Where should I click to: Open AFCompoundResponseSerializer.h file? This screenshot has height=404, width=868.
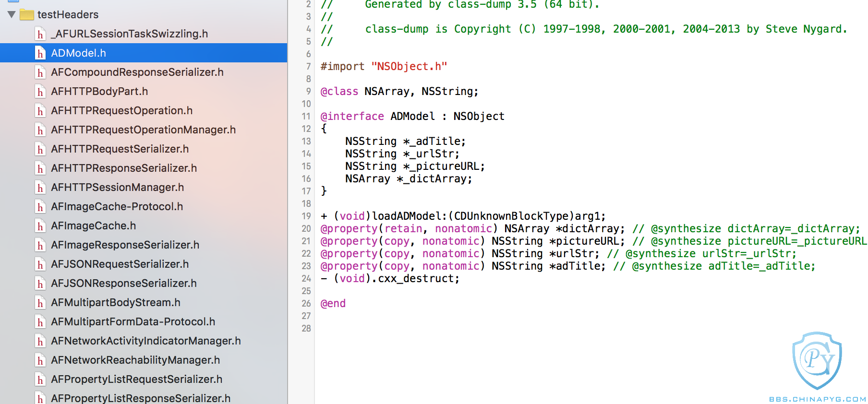pos(137,72)
